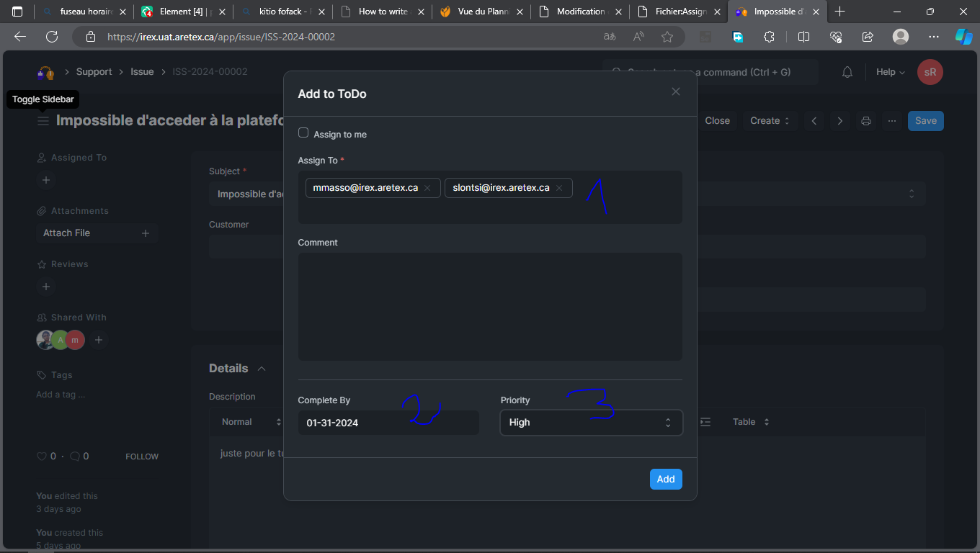Go to the Issue breadcrumb
Viewport: 980px width, 553px height.
click(142, 72)
